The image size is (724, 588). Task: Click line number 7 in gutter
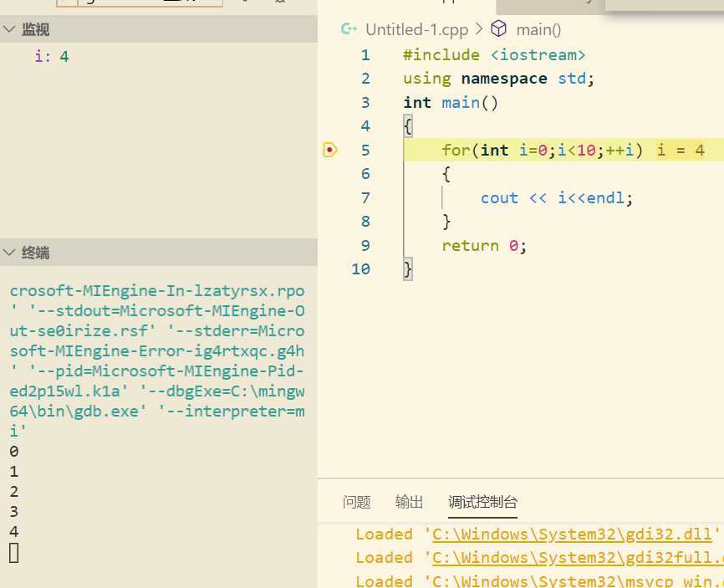coord(365,197)
